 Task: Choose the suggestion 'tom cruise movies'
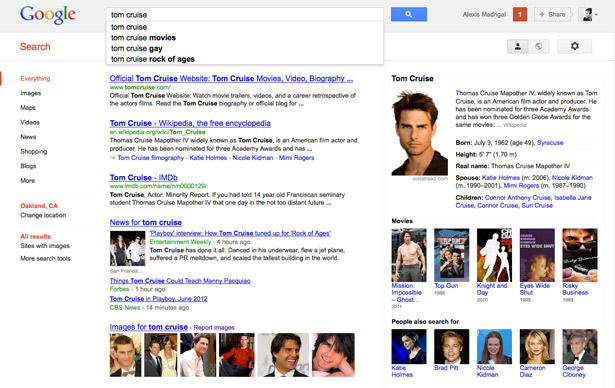[245, 38]
